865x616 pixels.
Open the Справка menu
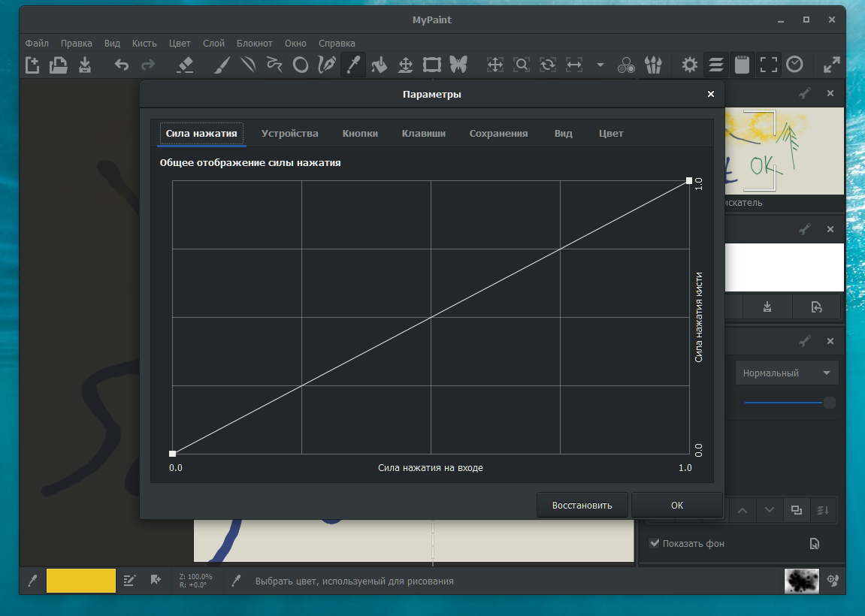(337, 43)
